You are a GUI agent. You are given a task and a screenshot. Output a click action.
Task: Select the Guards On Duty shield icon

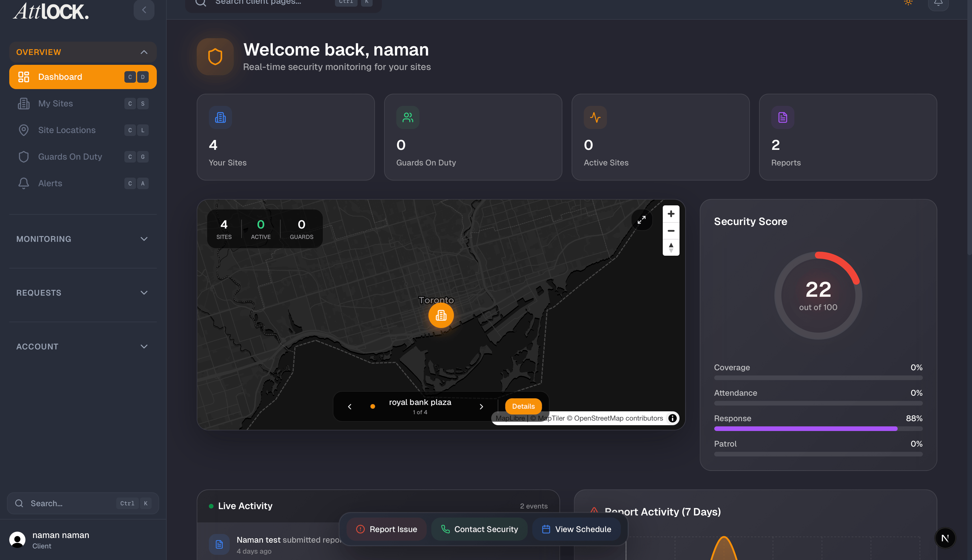23,156
